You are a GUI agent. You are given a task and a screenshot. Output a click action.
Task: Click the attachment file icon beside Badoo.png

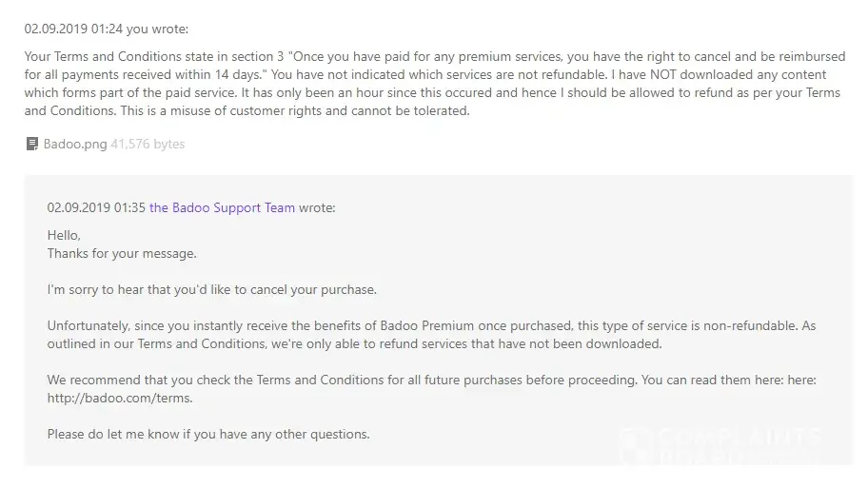tap(32, 145)
